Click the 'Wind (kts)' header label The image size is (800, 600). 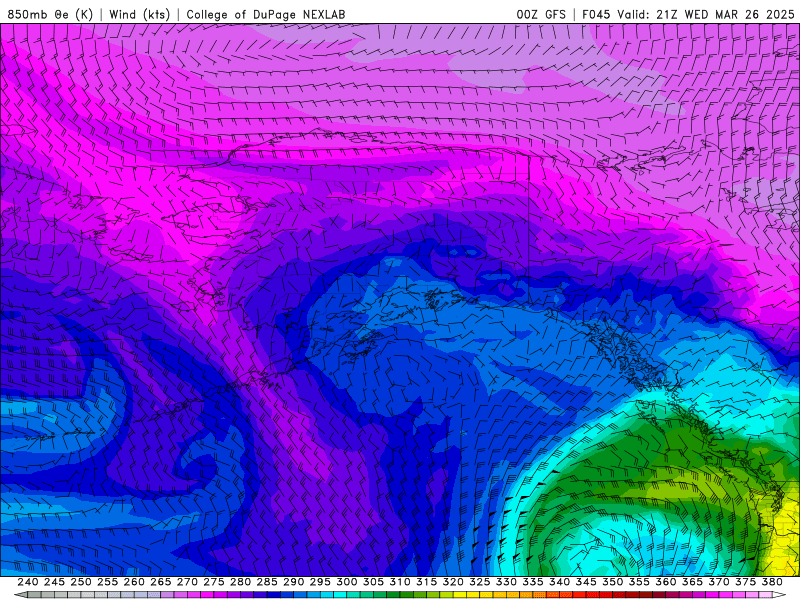140,14
